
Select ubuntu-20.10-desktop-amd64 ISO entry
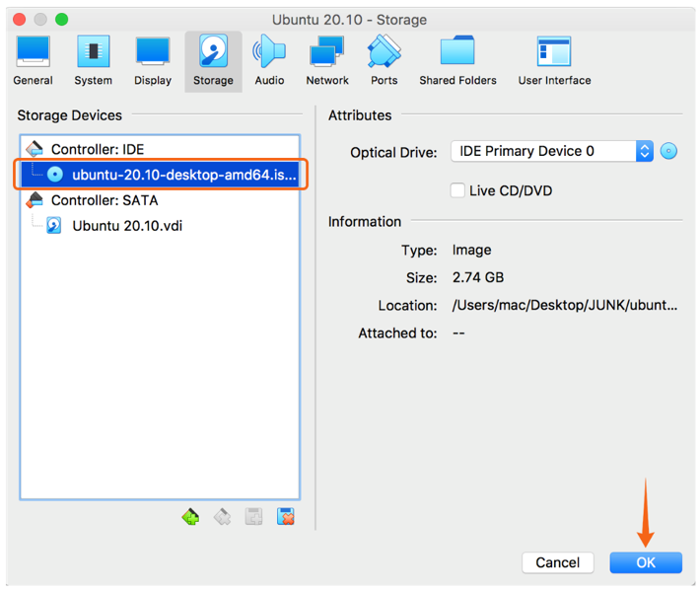click(x=160, y=175)
